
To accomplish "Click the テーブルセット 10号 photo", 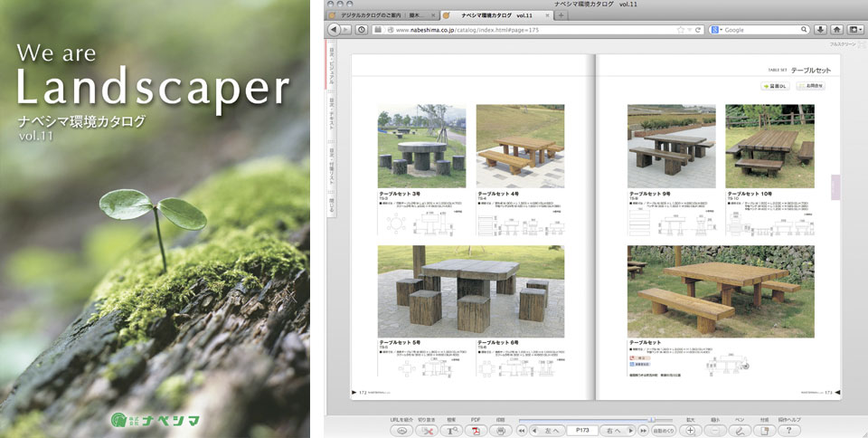I will (x=770, y=147).
